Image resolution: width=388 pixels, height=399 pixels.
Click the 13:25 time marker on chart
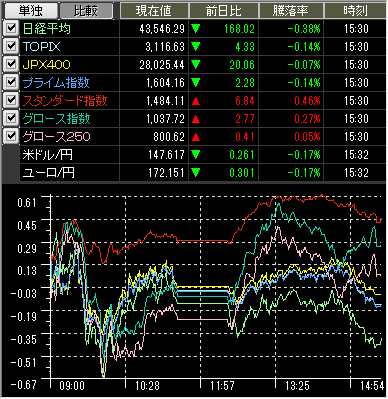point(297,386)
